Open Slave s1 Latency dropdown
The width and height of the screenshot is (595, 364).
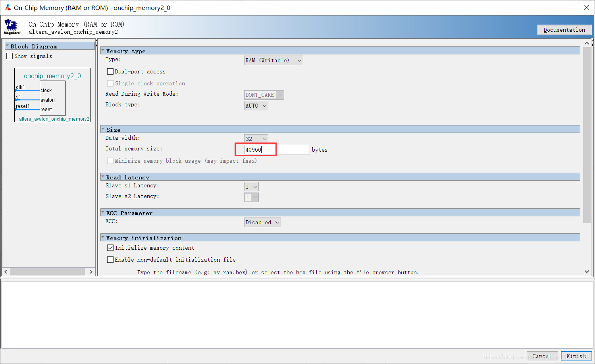pyautogui.click(x=251, y=187)
